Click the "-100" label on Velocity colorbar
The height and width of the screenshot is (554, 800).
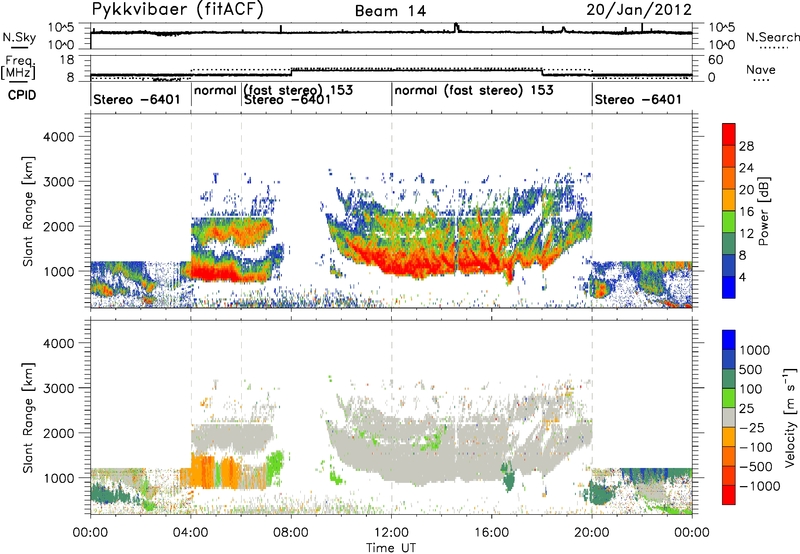click(755, 447)
